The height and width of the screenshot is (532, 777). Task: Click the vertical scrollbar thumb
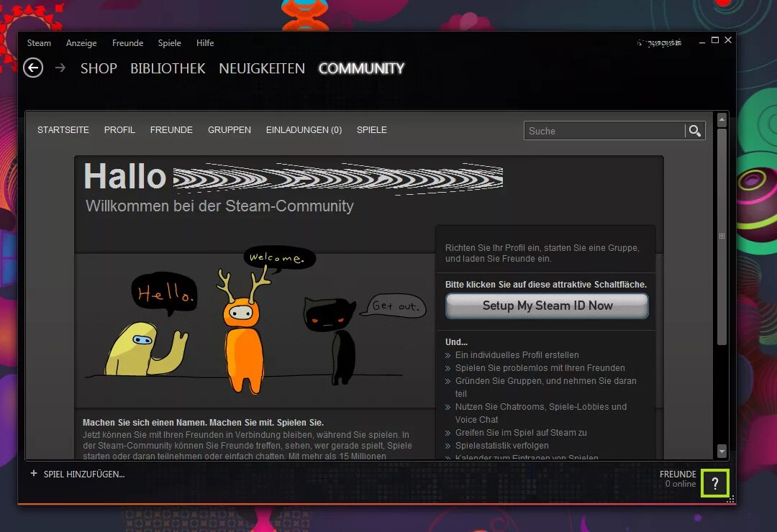[x=722, y=237]
